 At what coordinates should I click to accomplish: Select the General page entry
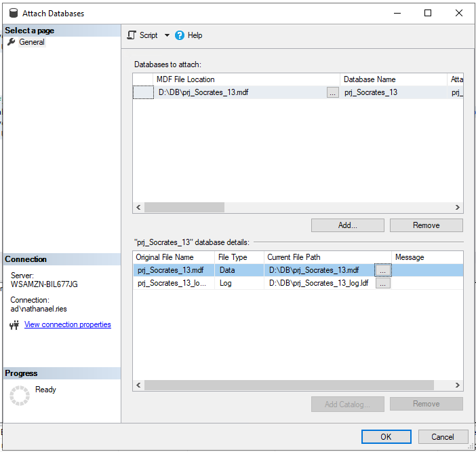[x=32, y=42]
